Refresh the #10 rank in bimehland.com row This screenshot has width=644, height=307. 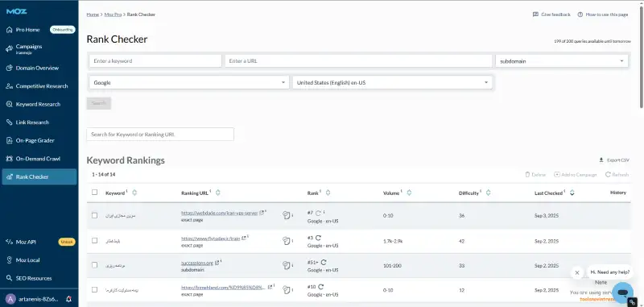pos(320,287)
